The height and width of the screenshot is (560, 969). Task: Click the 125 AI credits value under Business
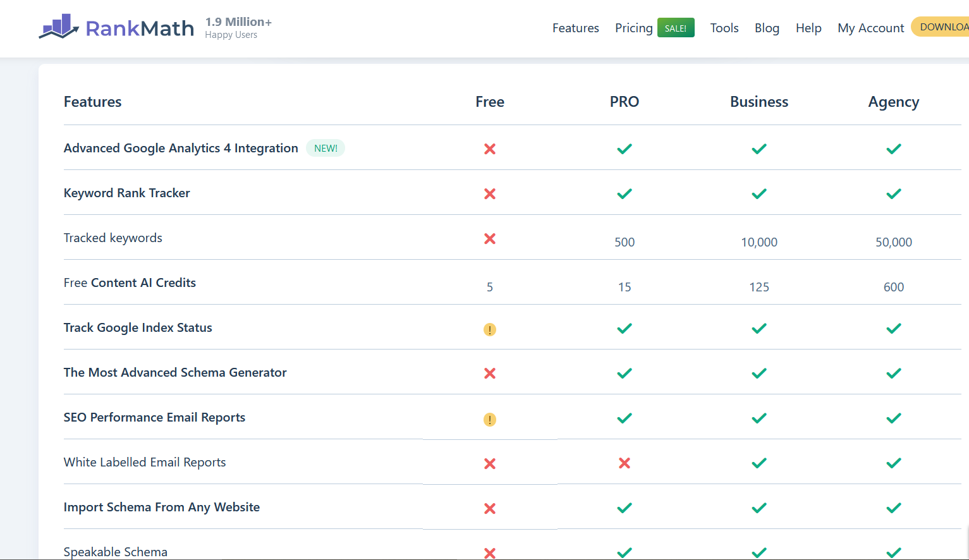(759, 287)
